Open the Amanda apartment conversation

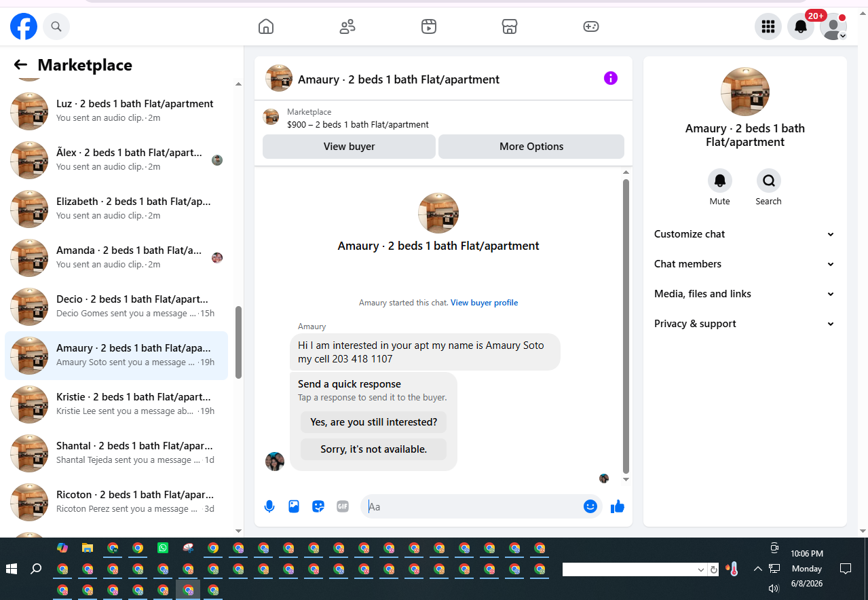coord(117,258)
